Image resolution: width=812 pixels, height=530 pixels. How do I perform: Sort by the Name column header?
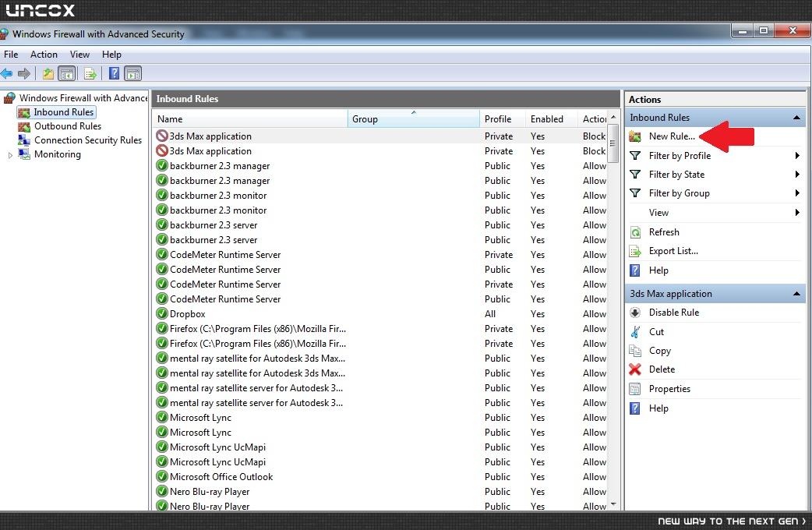[250, 119]
